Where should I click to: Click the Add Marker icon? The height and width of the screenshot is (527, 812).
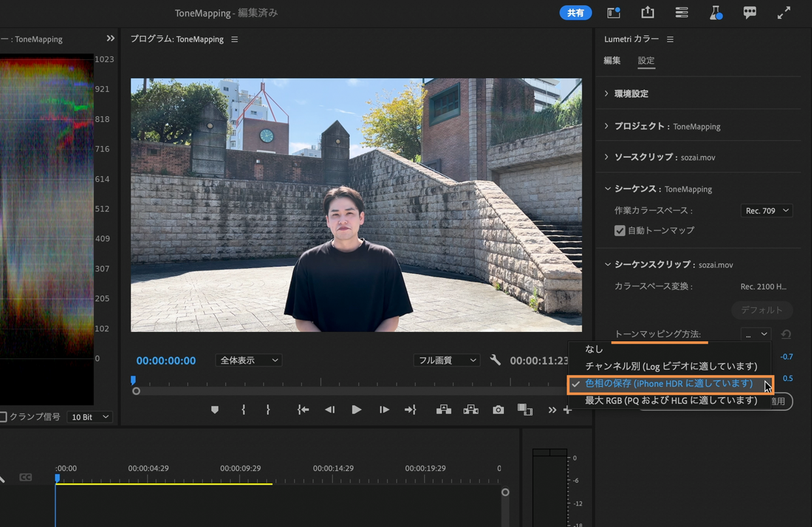[x=215, y=410]
